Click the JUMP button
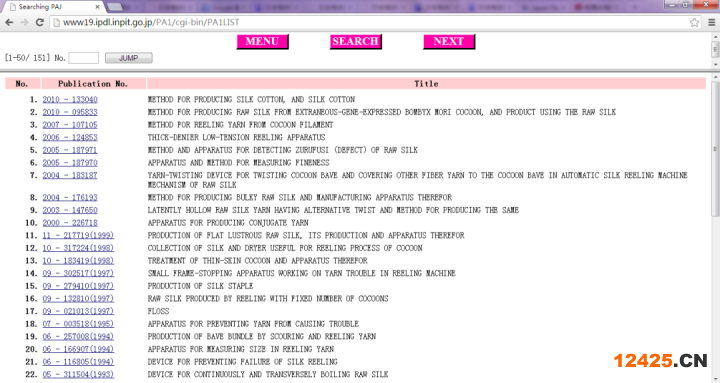Viewport: 720px width, 383px height. tap(129, 58)
